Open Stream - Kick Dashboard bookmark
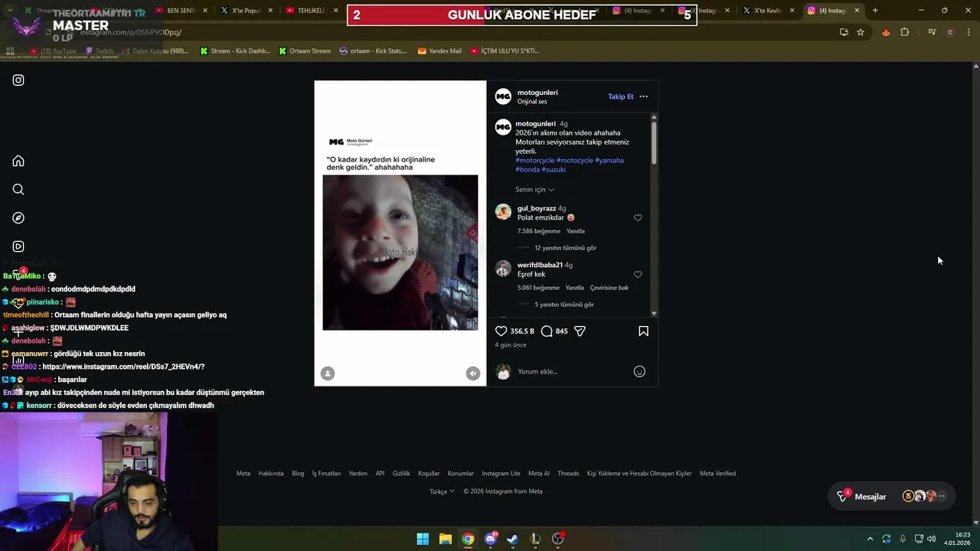 tap(235, 51)
